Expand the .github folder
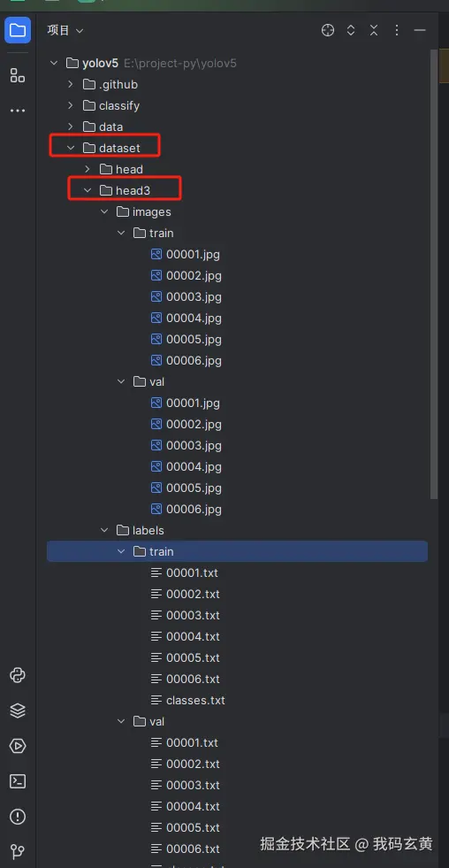Image resolution: width=449 pixels, height=868 pixels. [x=70, y=84]
